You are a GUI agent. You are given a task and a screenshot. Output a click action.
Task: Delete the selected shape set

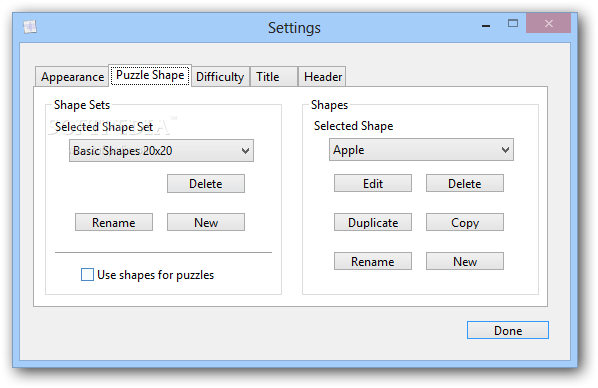tap(206, 184)
